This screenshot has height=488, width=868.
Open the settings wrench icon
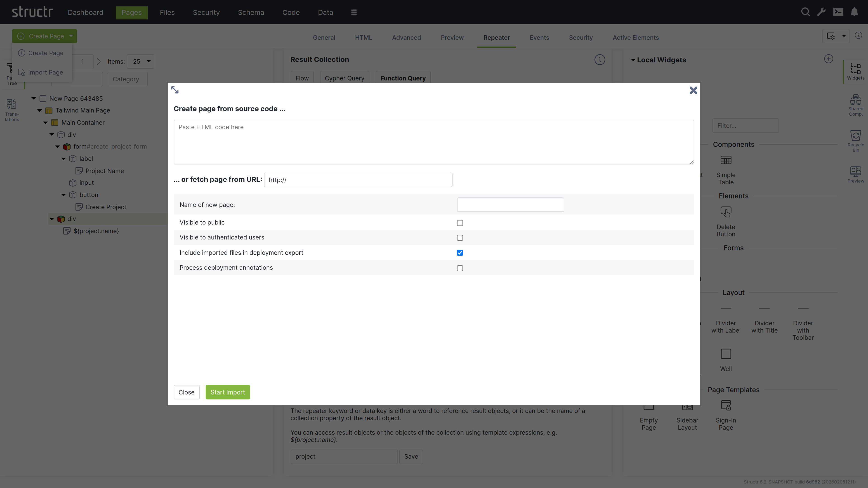point(821,12)
